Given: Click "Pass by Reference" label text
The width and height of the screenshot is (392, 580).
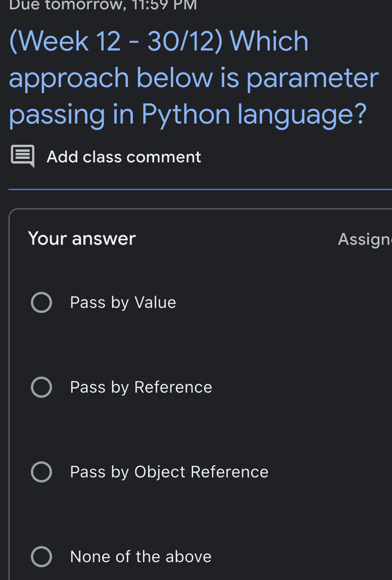Looking at the screenshot, I should 141,387.
